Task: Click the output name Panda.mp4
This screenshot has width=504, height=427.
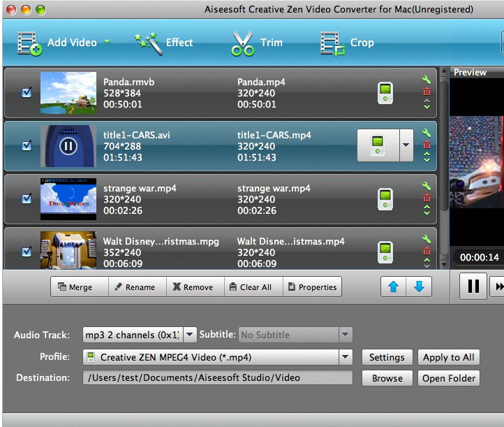Action: coord(261,82)
